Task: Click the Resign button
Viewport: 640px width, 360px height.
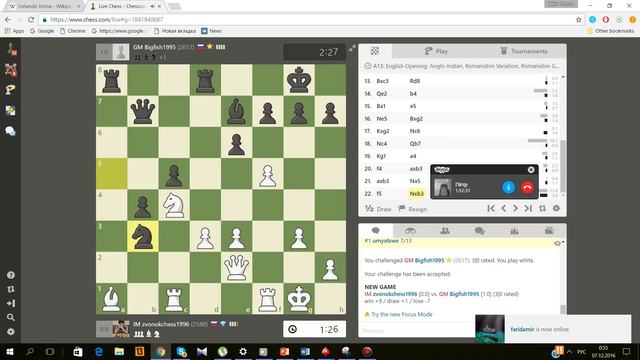Action: click(x=413, y=209)
